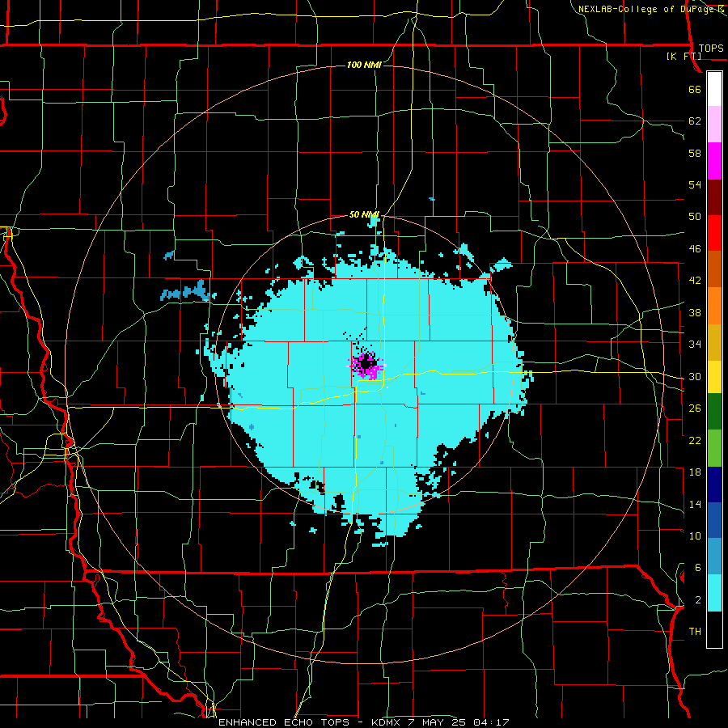Viewport: 728px width, 728px height.
Task: Select the magenta swatch in the legend
Action: 714,161
